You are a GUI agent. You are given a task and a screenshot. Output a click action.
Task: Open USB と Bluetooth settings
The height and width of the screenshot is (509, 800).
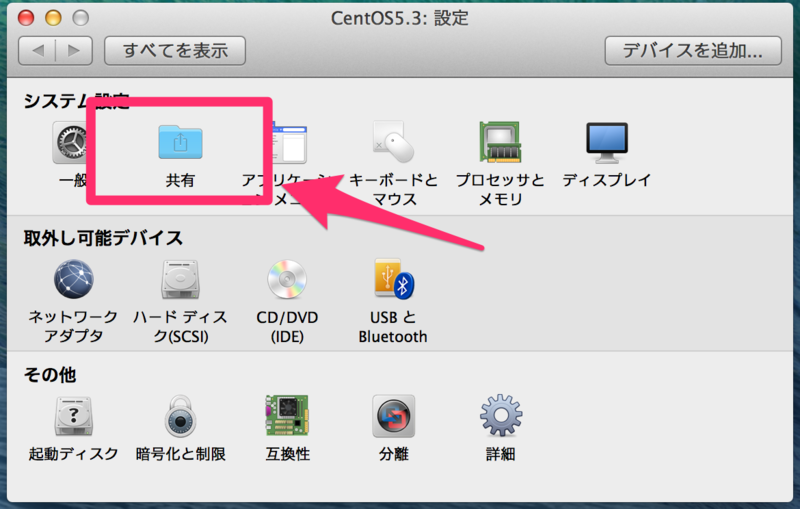(393, 278)
